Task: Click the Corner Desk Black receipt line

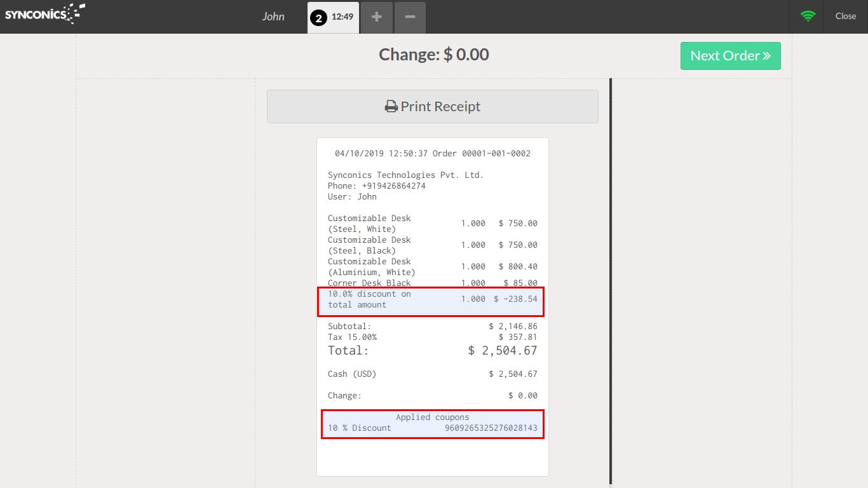Action: (432, 283)
